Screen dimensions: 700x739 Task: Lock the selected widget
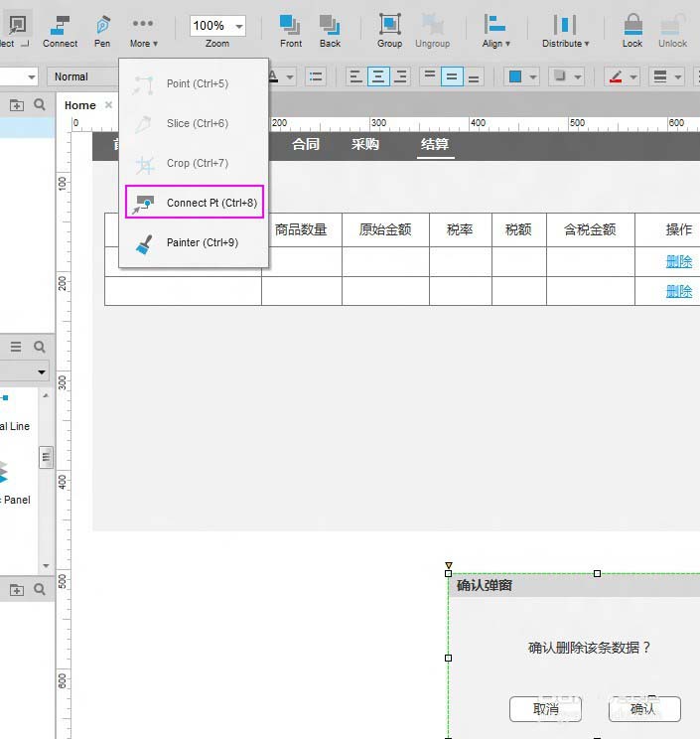pyautogui.click(x=632, y=30)
